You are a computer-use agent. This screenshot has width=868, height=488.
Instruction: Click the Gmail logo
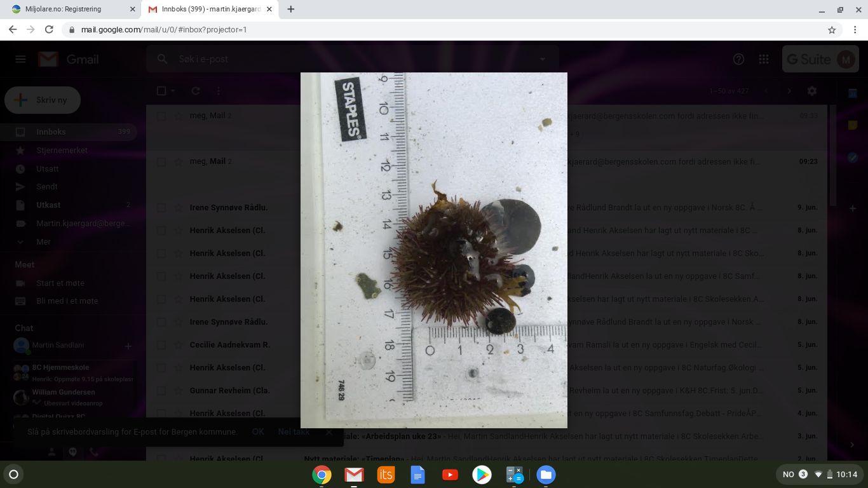click(x=69, y=59)
